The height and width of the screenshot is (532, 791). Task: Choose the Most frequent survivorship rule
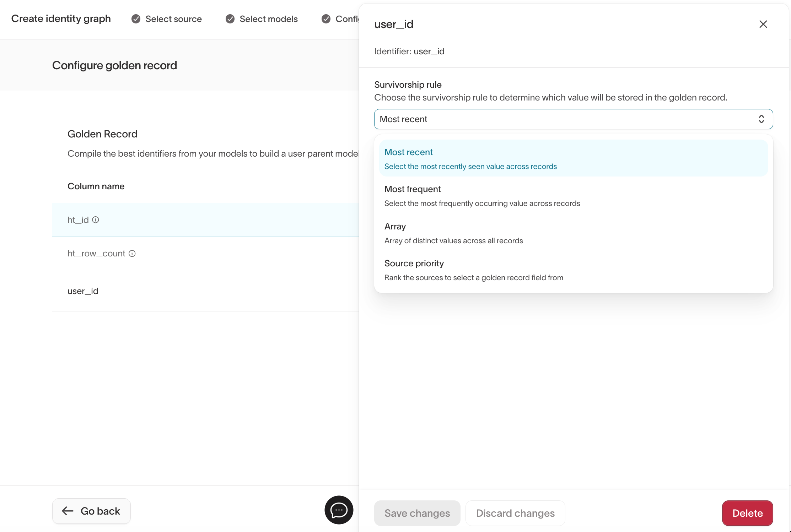click(573, 196)
